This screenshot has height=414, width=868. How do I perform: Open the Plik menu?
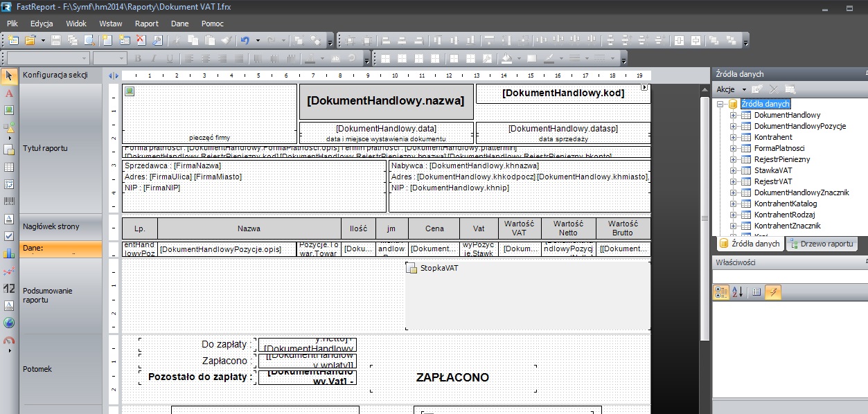pos(12,24)
